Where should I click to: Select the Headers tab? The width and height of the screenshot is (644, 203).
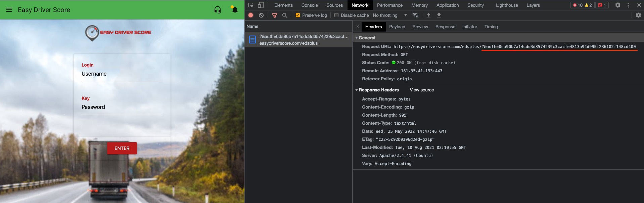[x=373, y=27]
